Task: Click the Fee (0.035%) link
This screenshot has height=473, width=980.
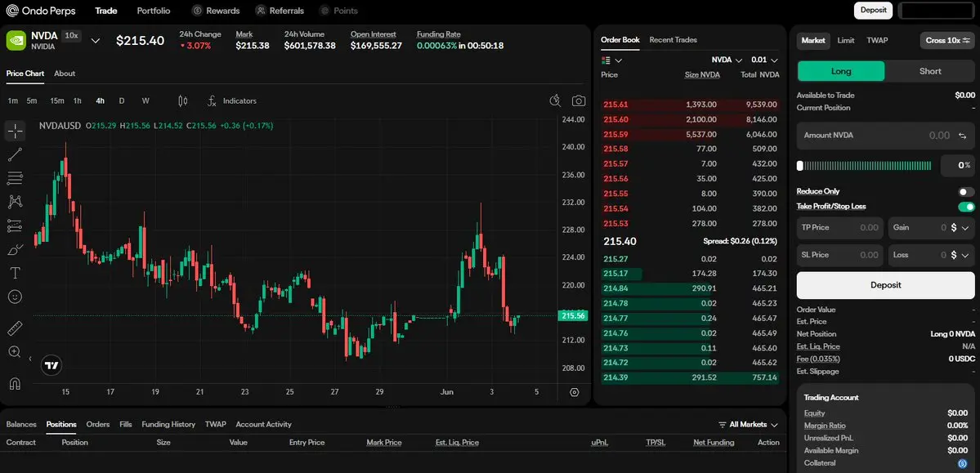Action: click(818, 359)
